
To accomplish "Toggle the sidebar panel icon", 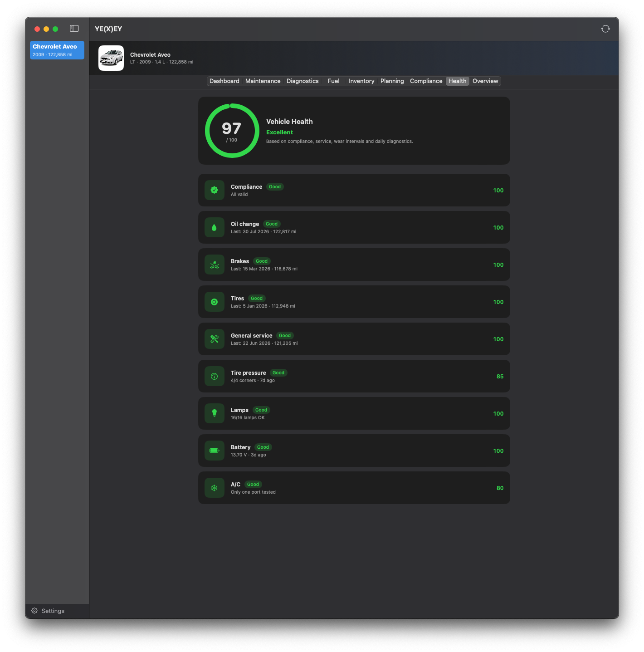I will pyautogui.click(x=74, y=29).
